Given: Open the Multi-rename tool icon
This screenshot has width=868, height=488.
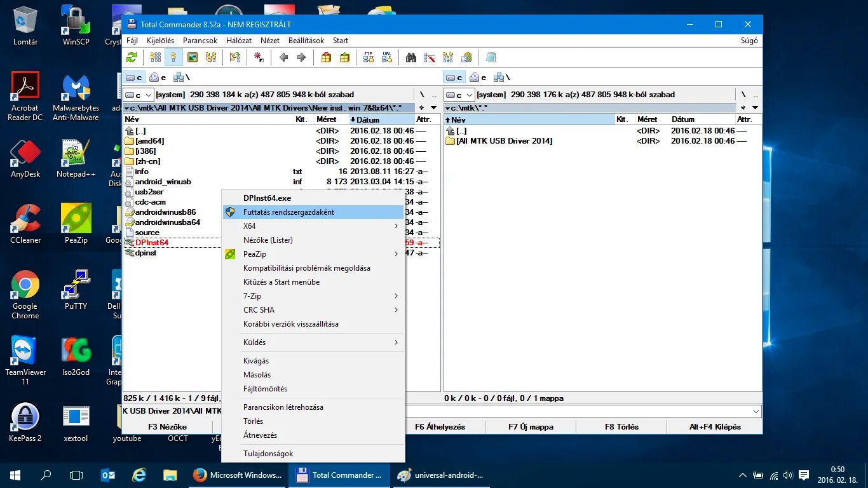Looking at the screenshot, I should point(430,57).
